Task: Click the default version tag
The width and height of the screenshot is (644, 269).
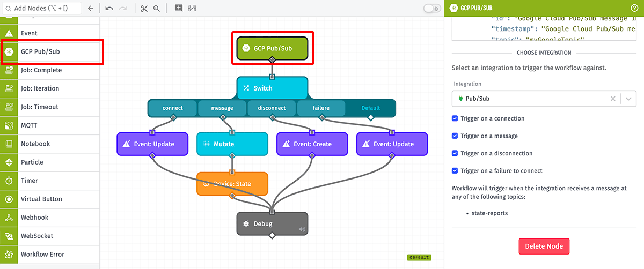Action: pos(419,257)
